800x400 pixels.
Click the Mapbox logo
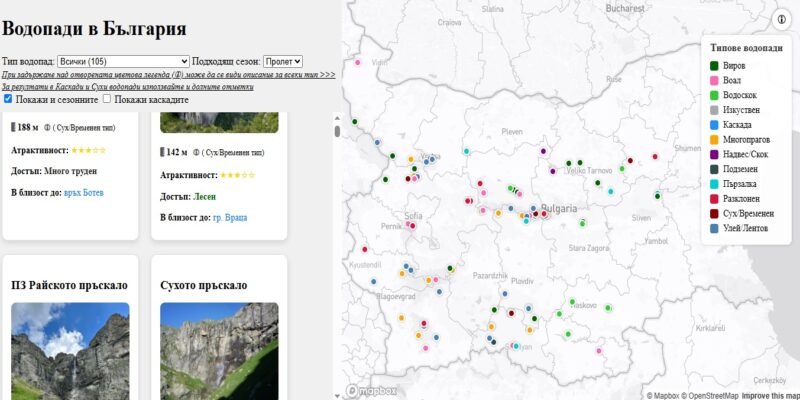371,391
